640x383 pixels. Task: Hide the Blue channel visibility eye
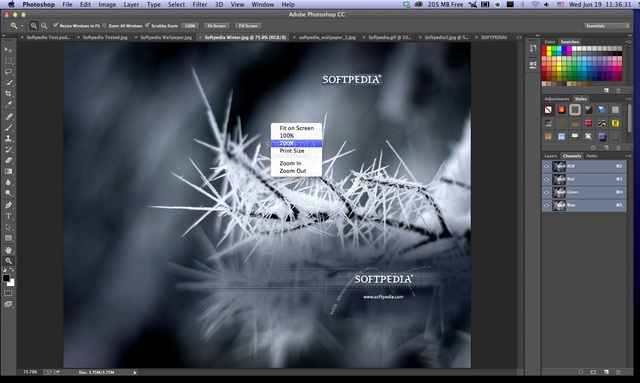[547, 205]
